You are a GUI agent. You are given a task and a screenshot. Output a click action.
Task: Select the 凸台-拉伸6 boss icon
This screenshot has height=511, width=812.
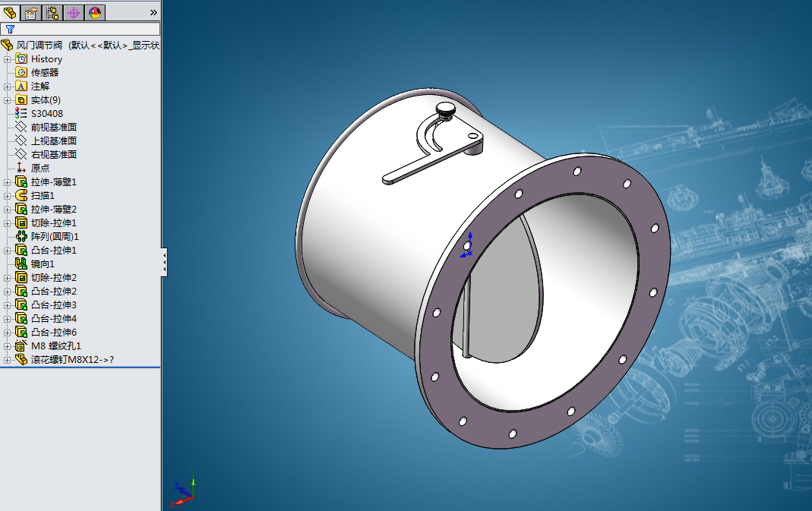tap(21, 332)
